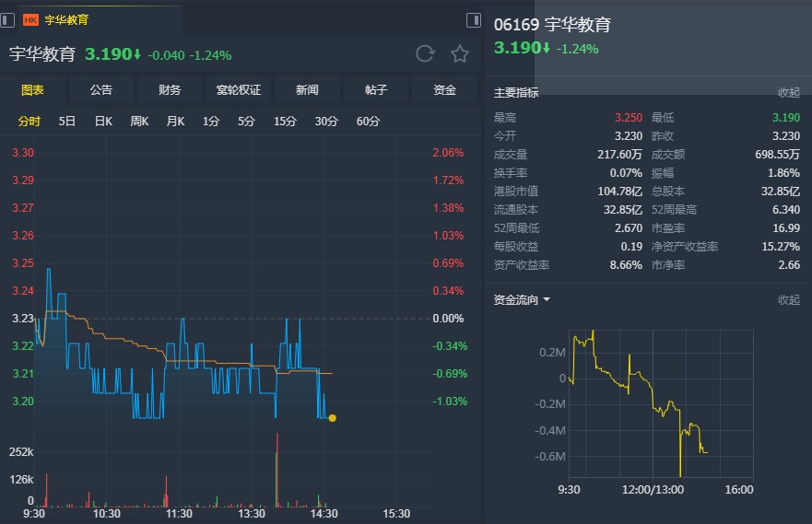Viewport: 812px width, 524px height.
Task: Collapse the 主要指标 section via 收起
Action: (x=789, y=92)
